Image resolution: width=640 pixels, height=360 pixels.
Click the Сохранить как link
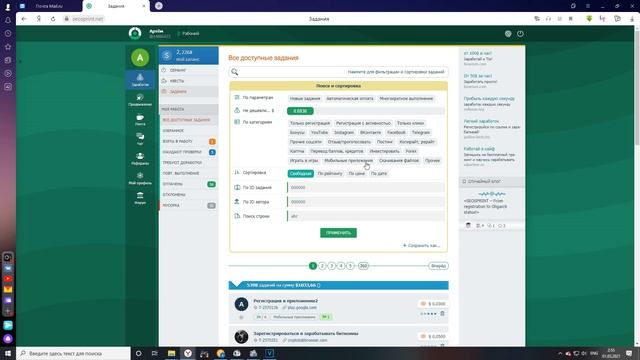tap(421, 245)
